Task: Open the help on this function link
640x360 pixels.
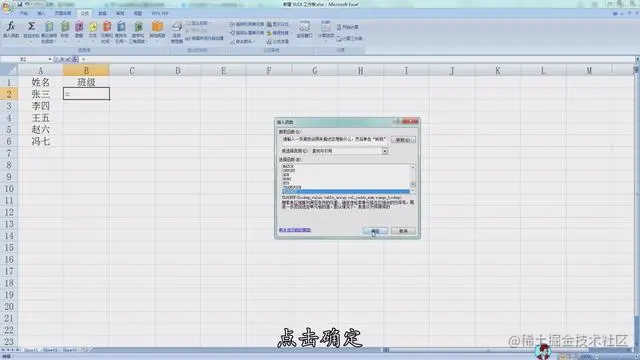Action: coord(295,230)
